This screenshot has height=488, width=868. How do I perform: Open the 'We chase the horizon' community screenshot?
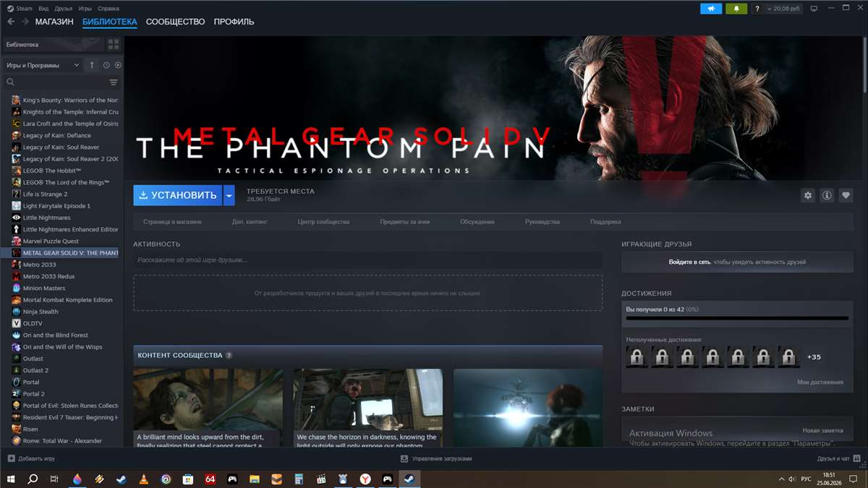(367, 408)
